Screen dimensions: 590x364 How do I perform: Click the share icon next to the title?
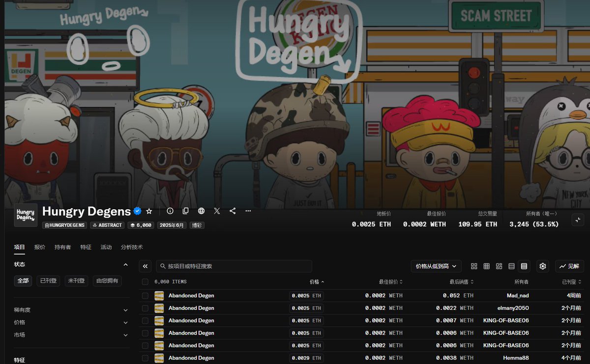233,211
